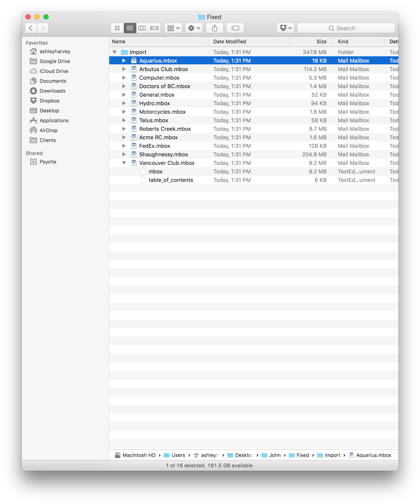Click the 204.9 MB size cell
Image resolution: width=420 pixels, height=504 pixels.
(314, 154)
